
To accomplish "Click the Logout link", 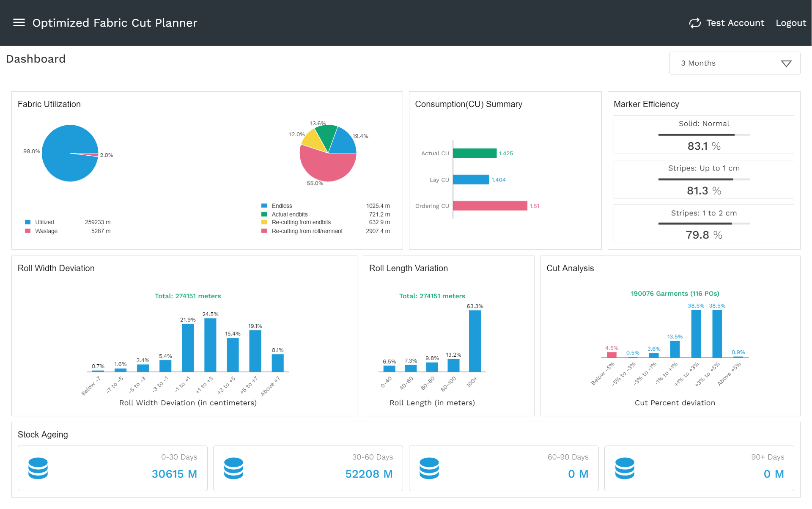I will coord(790,23).
